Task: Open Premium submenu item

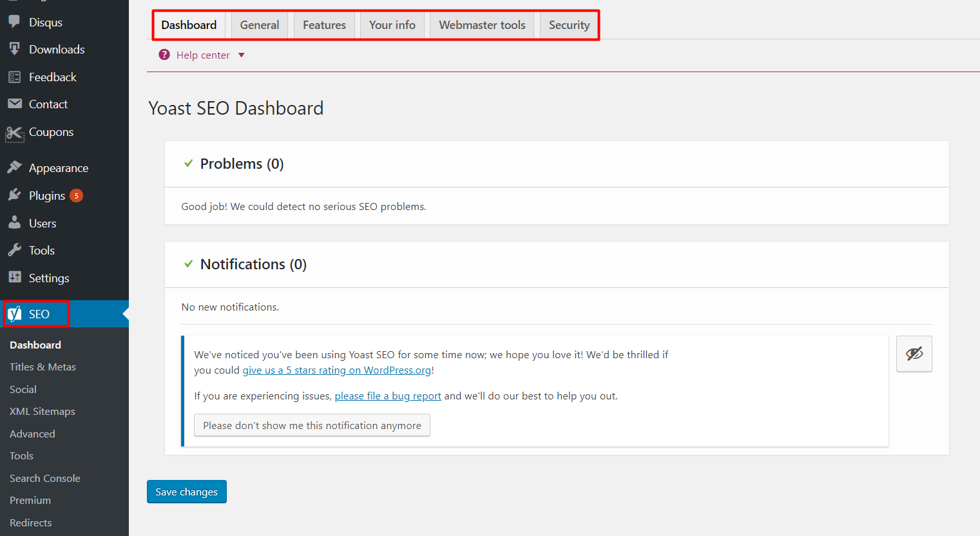Action: (x=30, y=500)
